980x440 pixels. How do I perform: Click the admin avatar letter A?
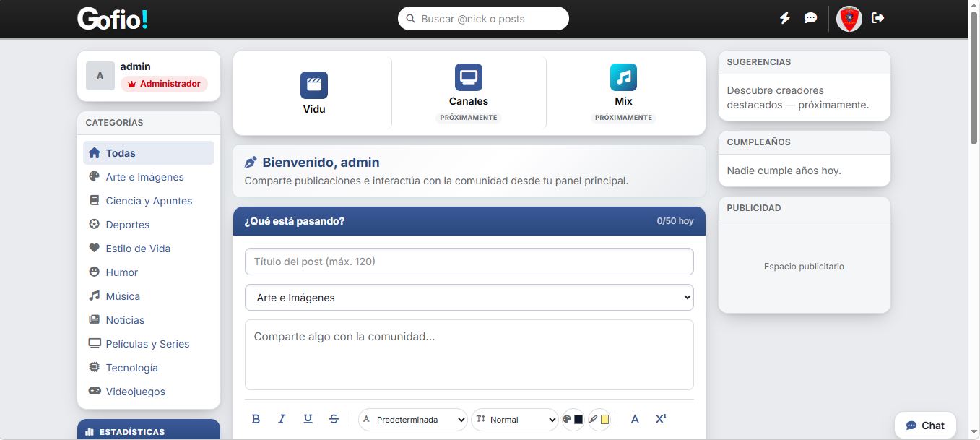click(x=100, y=76)
